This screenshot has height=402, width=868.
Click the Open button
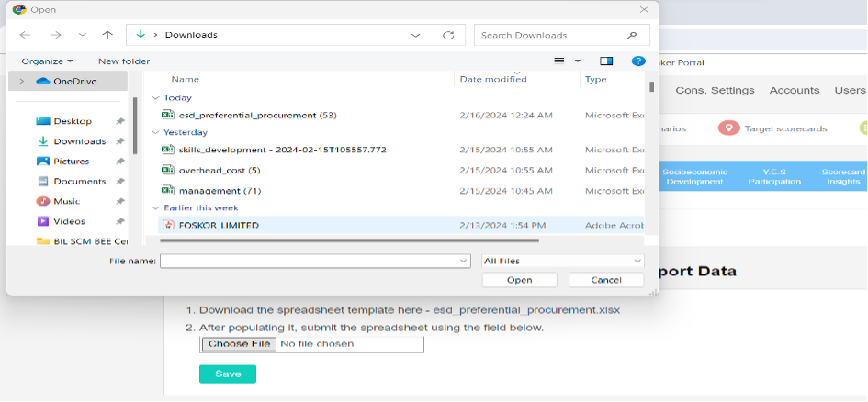[x=519, y=280]
